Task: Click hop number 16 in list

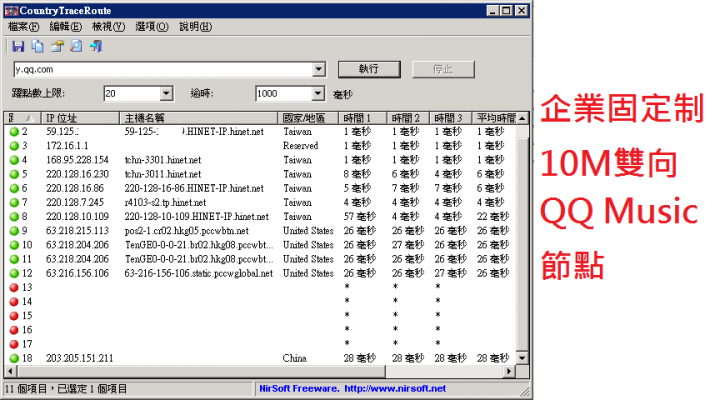Action: click(x=27, y=330)
